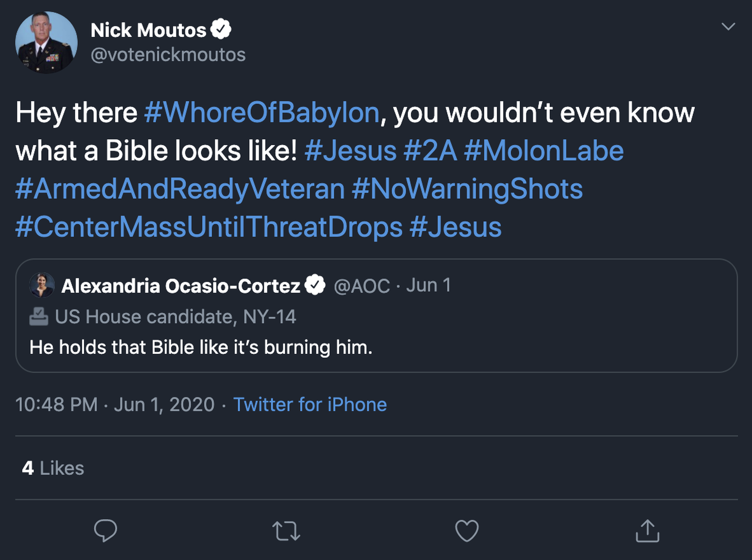Open Nick Moutos profile picture

pyautogui.click(x=46, y=43)
